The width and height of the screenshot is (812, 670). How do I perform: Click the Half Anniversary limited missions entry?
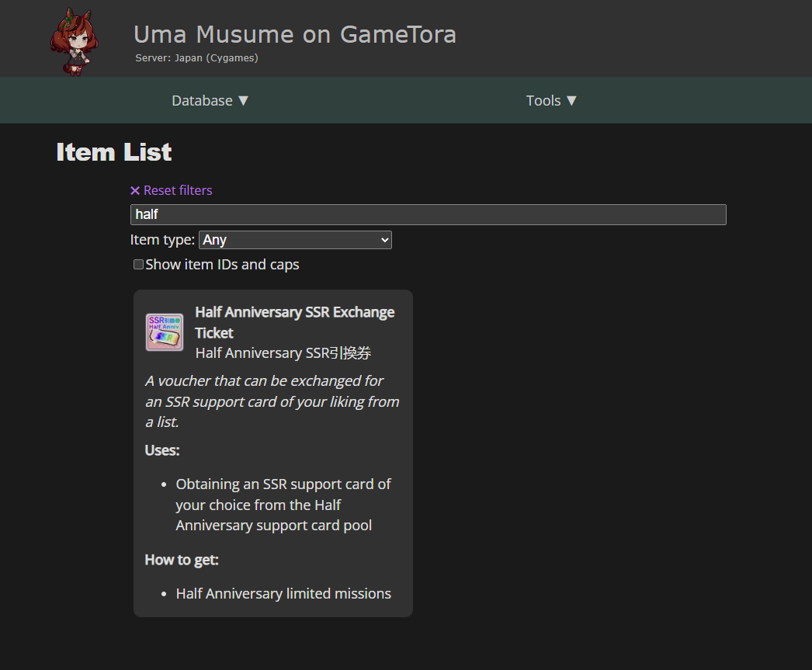coord(283,594)
